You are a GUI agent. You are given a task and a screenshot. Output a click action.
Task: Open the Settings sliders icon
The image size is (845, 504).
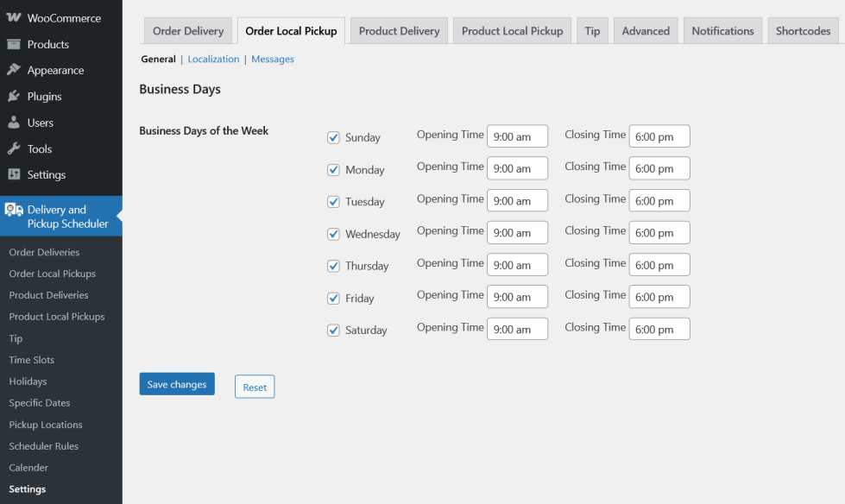click(14, 174)
